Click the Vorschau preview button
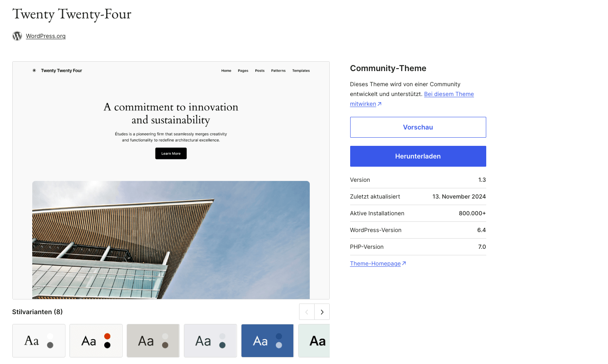Viewport: 608px width, 364px height. pos(418,127)
